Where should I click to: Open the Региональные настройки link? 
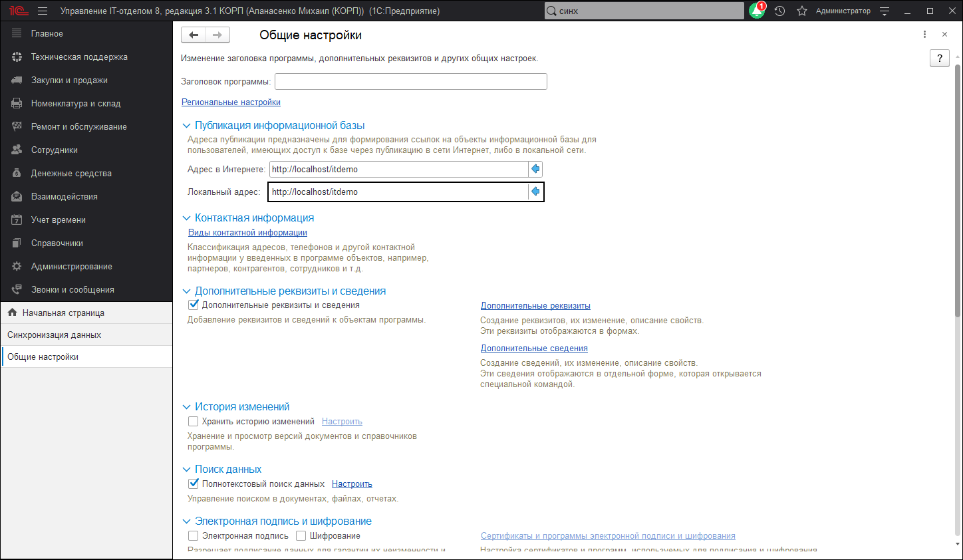click(x=231, y=102)
